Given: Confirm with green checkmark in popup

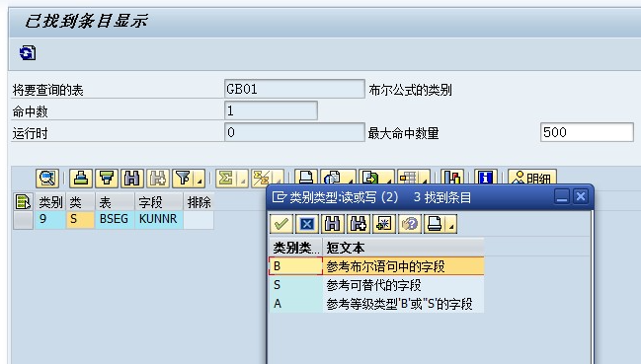Looking at the screenshot, I should [281, 224].
